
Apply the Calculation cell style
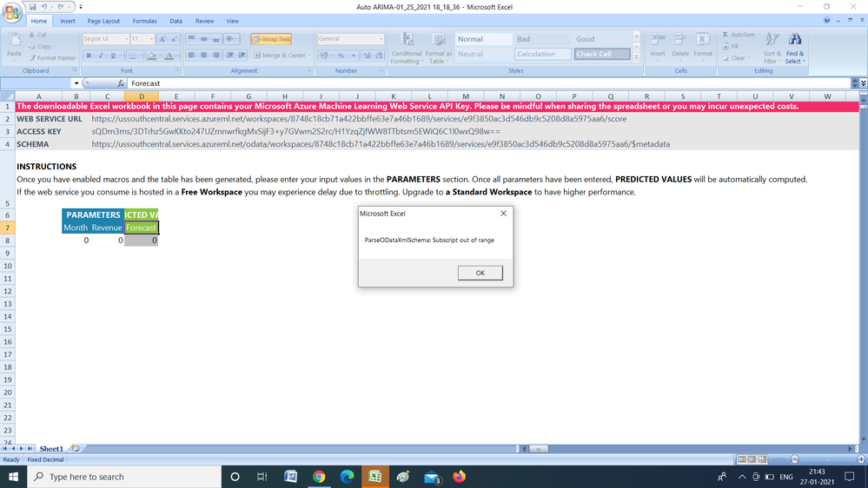point(542,54)
